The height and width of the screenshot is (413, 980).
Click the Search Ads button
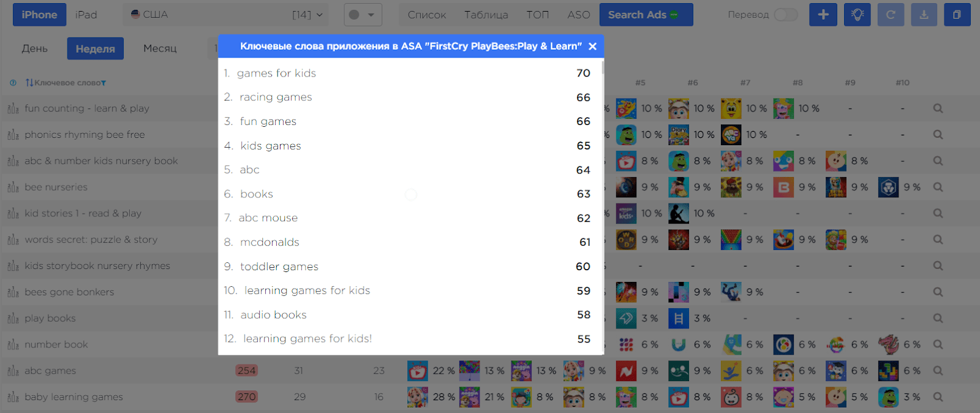(646, 15)
